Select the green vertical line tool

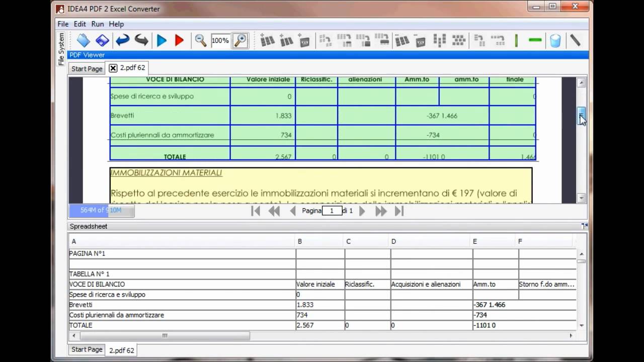pyautogui.click(x=516, y=40)
